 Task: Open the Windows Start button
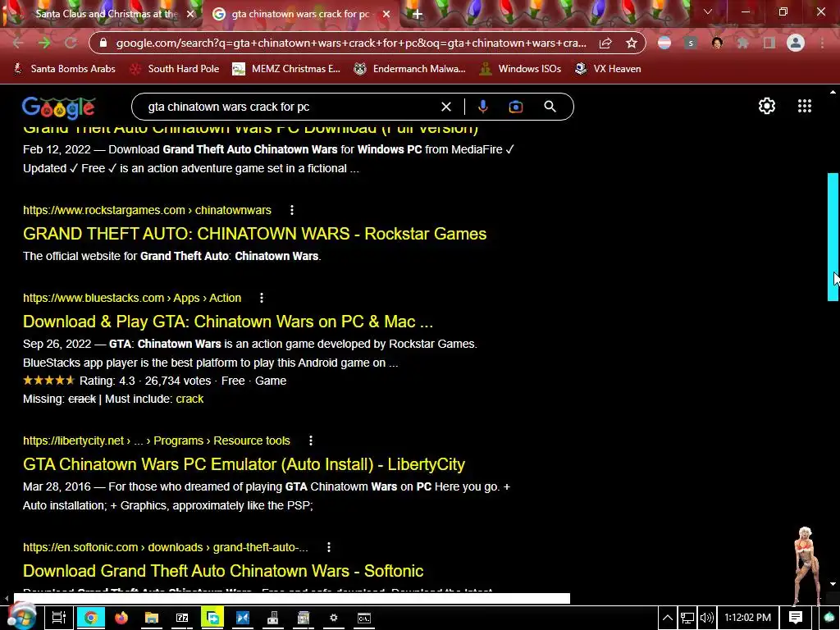21,617
